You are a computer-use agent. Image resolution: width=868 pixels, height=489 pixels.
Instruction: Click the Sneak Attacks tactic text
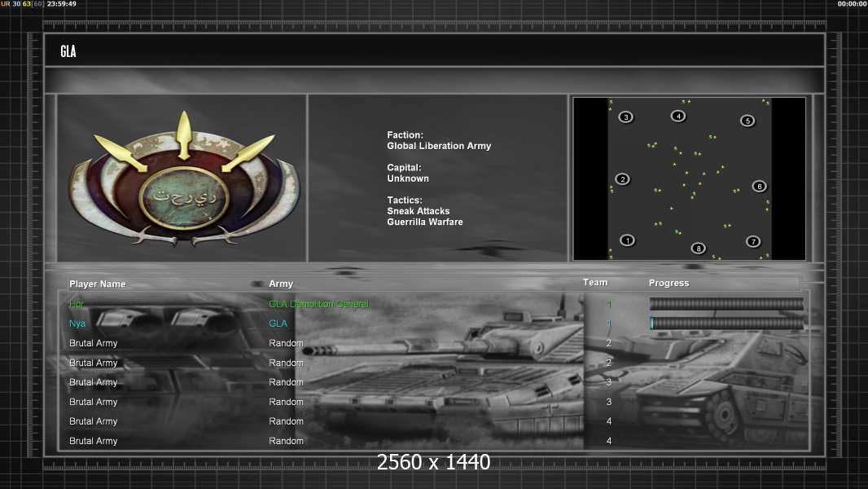pyautogui.click(x=419, y=211)
